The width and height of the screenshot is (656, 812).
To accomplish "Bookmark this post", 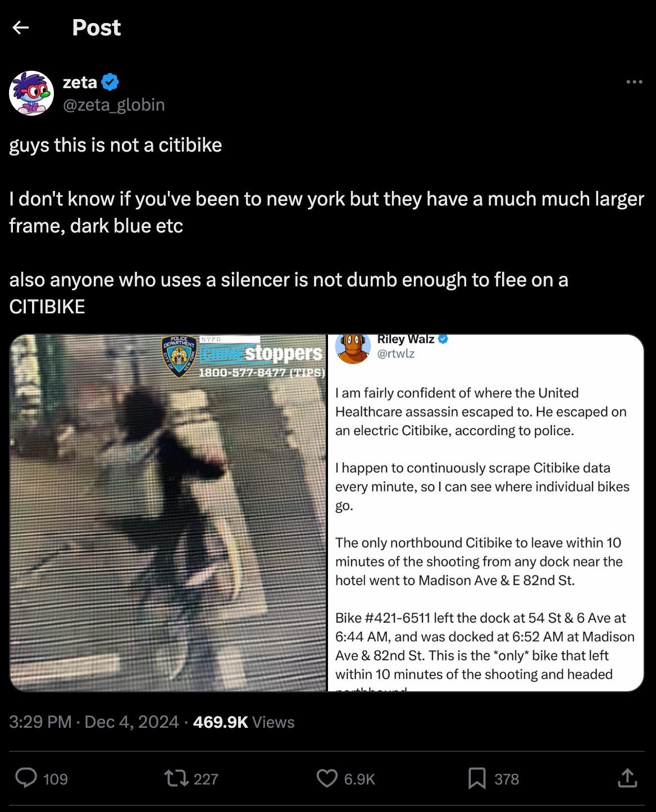I will click(477, 778).
